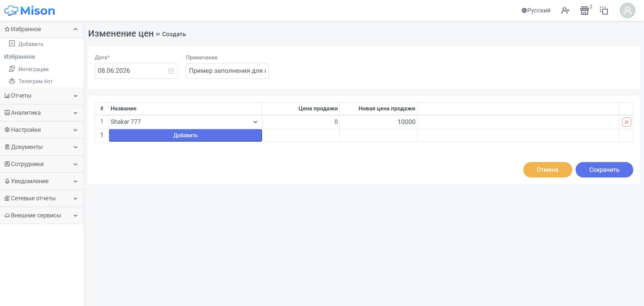Click the blue Добавить row button
Image resolution: width=644 pixels, height=306 pixels.
[185, 136]
